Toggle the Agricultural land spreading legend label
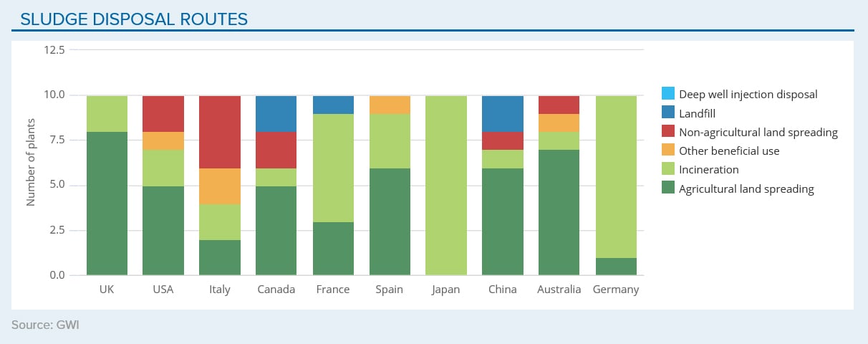This screenshot has width=868, height=344. [x=746, y=189]
